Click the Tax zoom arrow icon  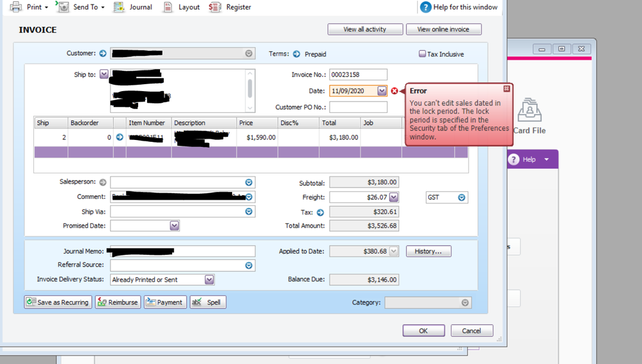(320, 212)
